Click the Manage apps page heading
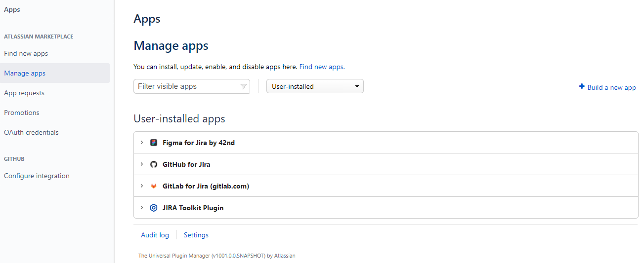Image resolution: width=644 pixels, height=263 pixels. point(171,46)
